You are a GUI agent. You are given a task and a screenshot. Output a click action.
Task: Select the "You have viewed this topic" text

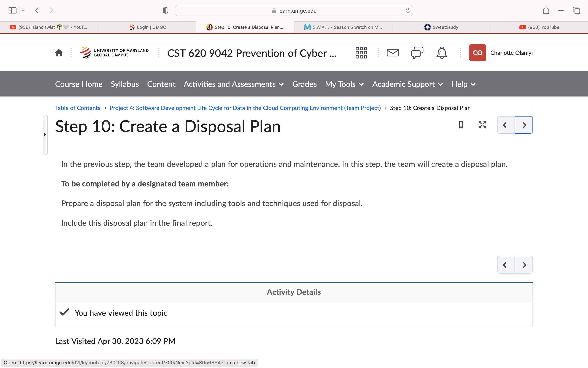click(121, 313)
